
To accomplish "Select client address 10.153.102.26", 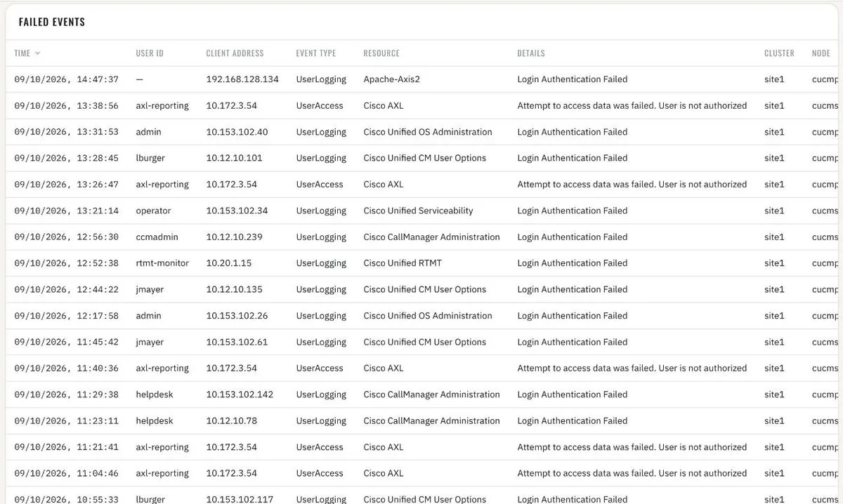I will pyautogui.click(x=237, y=316).
